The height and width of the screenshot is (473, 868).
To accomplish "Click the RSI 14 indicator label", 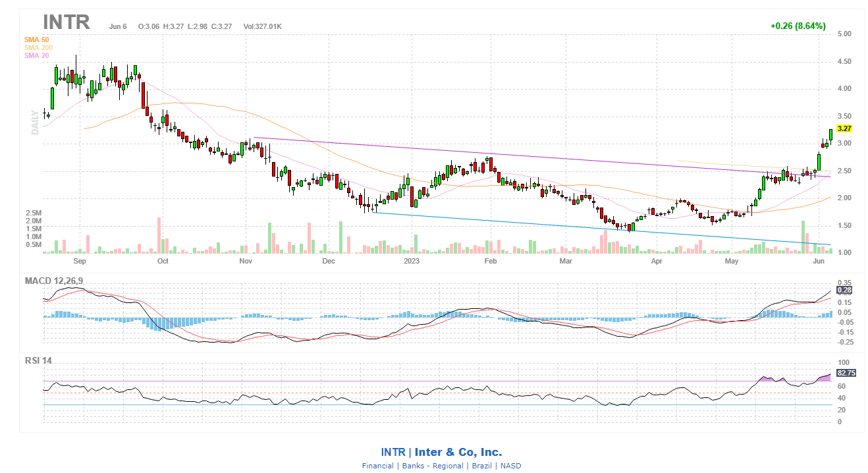I will point(38,360).
